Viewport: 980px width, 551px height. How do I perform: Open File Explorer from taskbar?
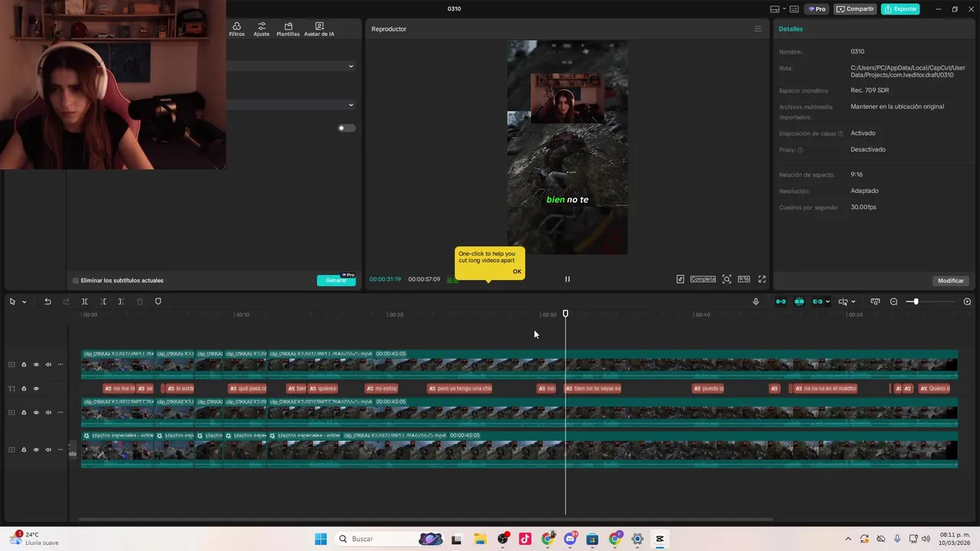pos(480,539)
